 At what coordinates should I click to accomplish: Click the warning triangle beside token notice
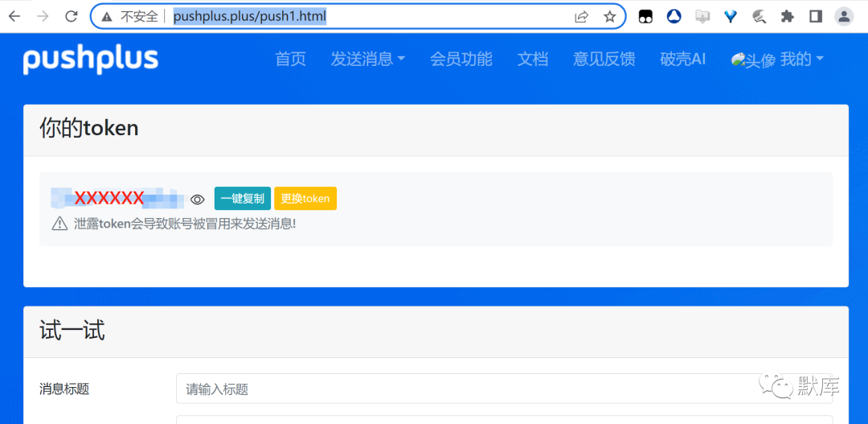(x=59, y=224)
